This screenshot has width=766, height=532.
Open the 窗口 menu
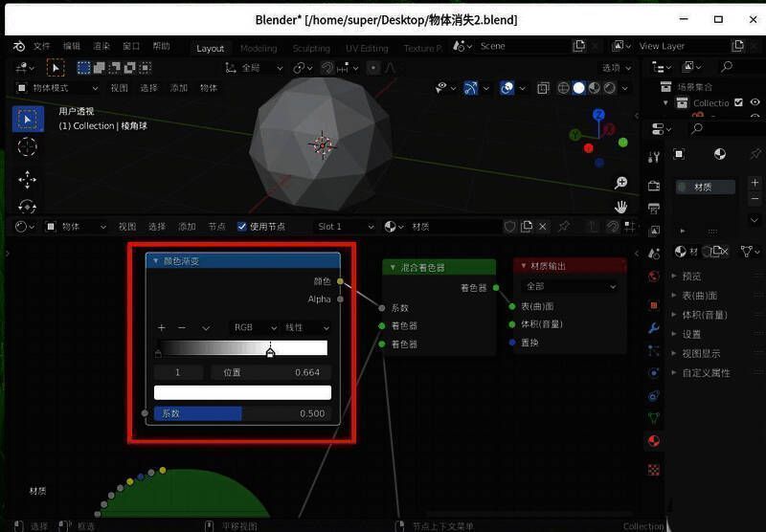tap(131, 46)
